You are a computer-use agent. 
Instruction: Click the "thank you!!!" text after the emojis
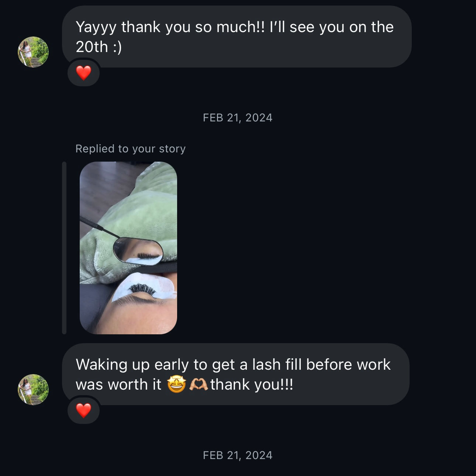252,384
